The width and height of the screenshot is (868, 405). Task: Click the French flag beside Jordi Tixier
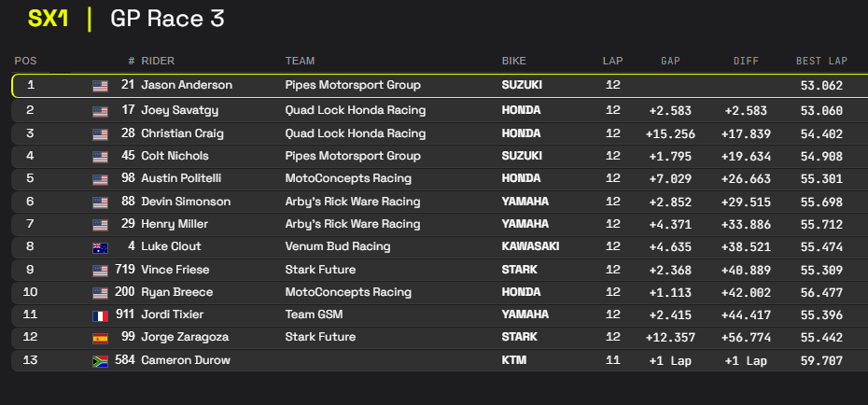(100, 314)
